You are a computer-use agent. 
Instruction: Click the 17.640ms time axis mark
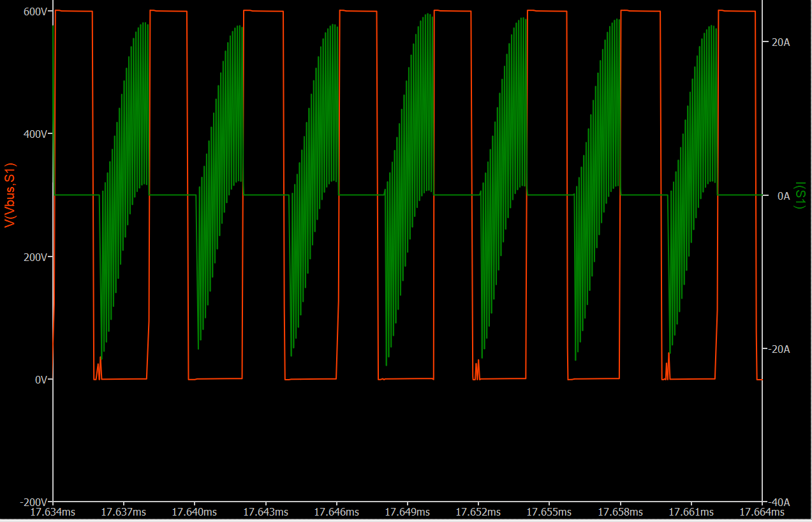pyautogui.click(x=195, y=512)
